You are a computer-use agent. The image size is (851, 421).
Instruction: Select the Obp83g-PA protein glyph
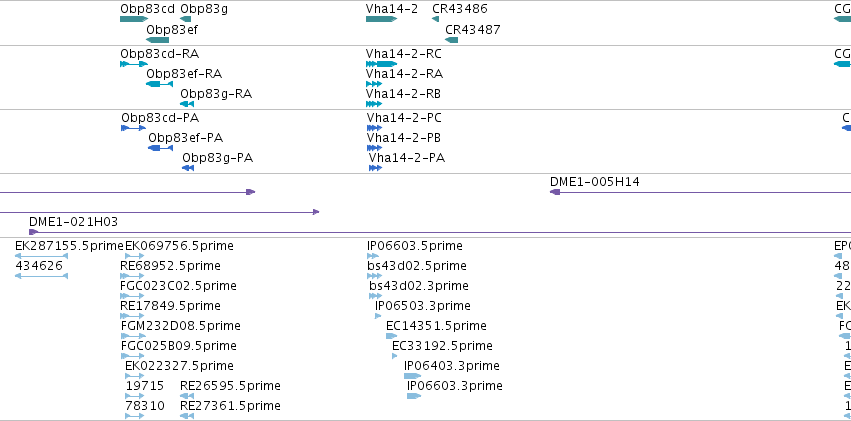tap(188, 168)
